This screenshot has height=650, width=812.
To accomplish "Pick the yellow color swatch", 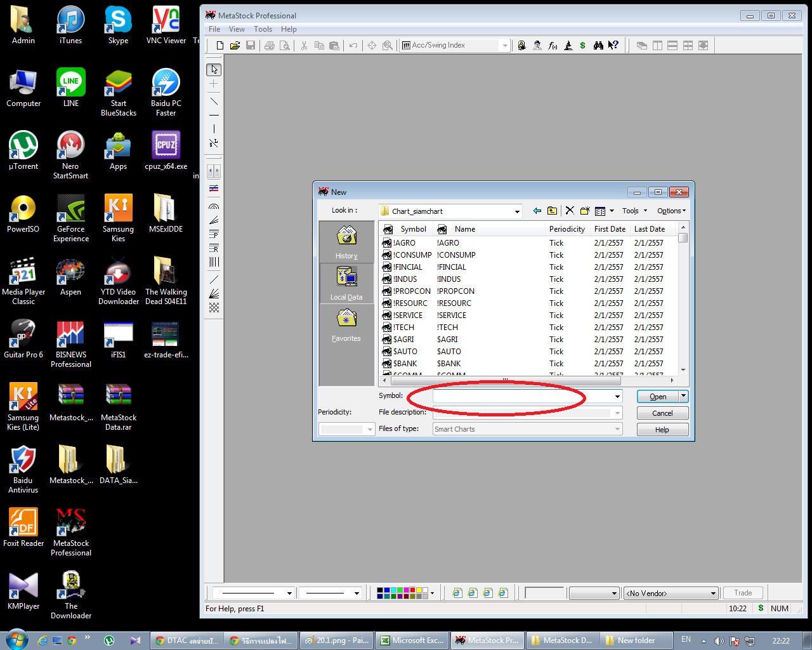I will (419, 590).
